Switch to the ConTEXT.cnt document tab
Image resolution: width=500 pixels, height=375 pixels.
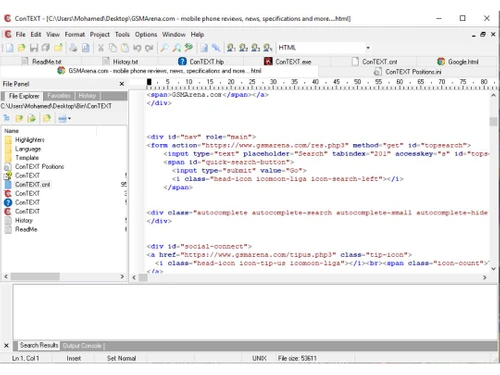(x=375, y=62)
